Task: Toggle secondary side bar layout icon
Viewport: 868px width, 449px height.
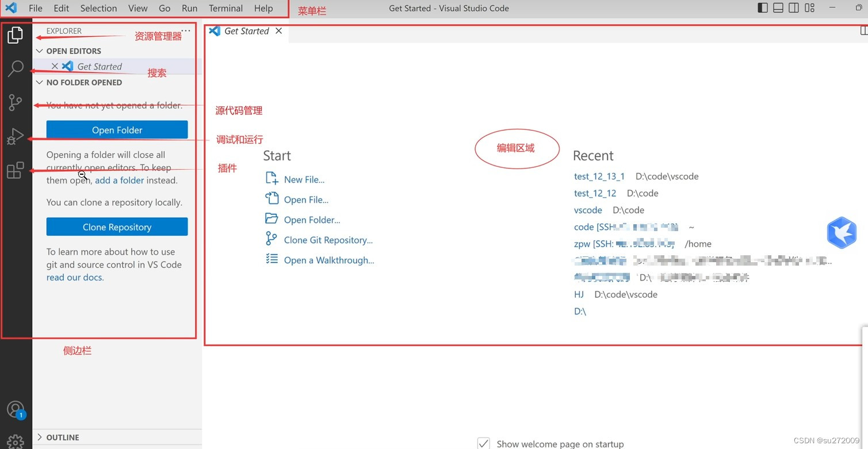Action: pyautogui.click(x=794, y=8)
